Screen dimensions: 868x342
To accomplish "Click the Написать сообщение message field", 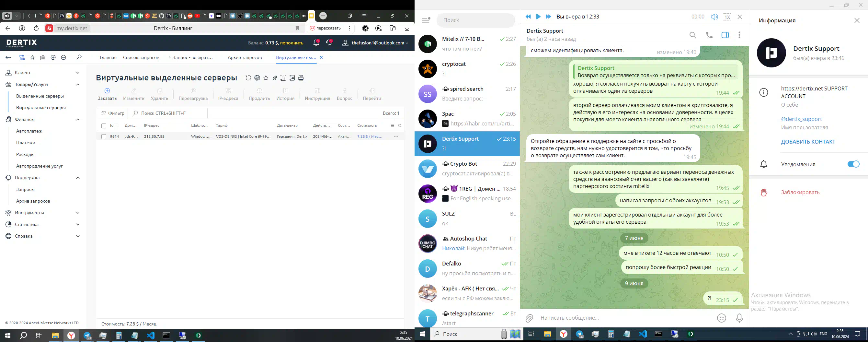I will (626, 318).
